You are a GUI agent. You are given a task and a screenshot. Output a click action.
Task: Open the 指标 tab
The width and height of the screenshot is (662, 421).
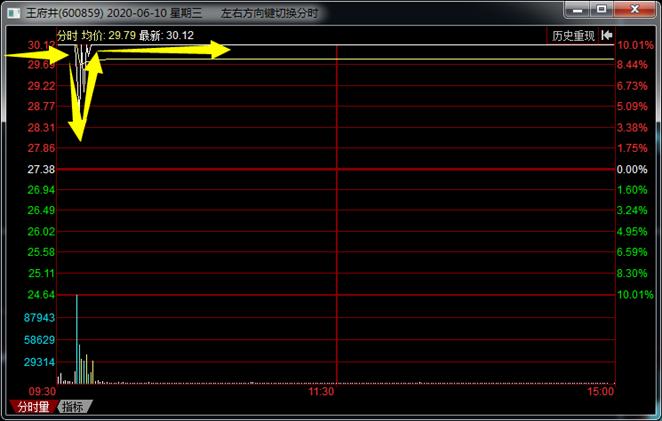click(x=73, y=407)
